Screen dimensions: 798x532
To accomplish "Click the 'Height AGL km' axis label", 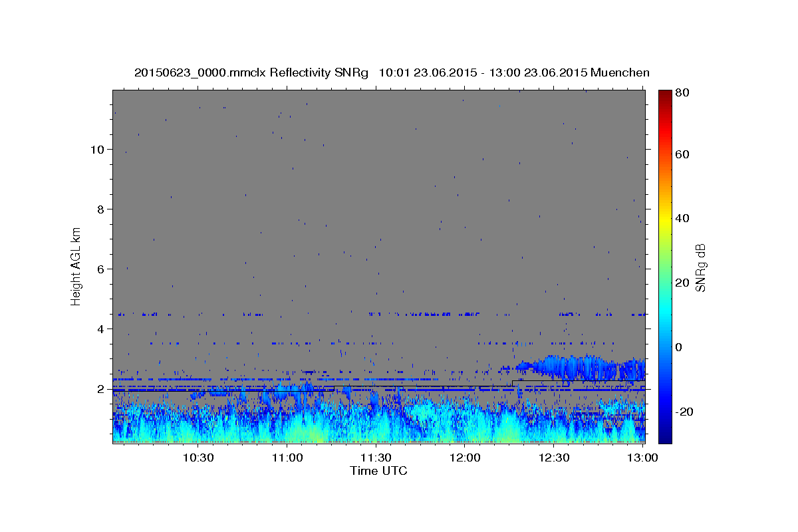I will (x=76, y=266).
